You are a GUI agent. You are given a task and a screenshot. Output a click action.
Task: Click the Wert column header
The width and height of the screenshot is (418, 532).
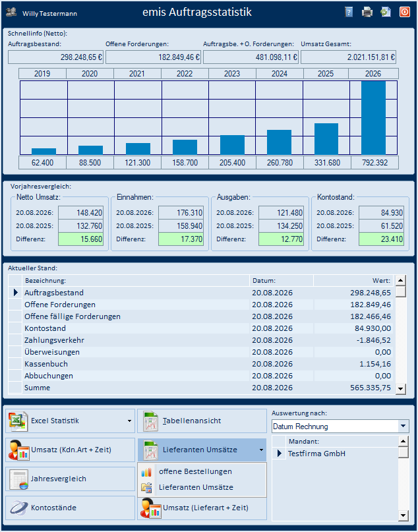tap(353, 281)
